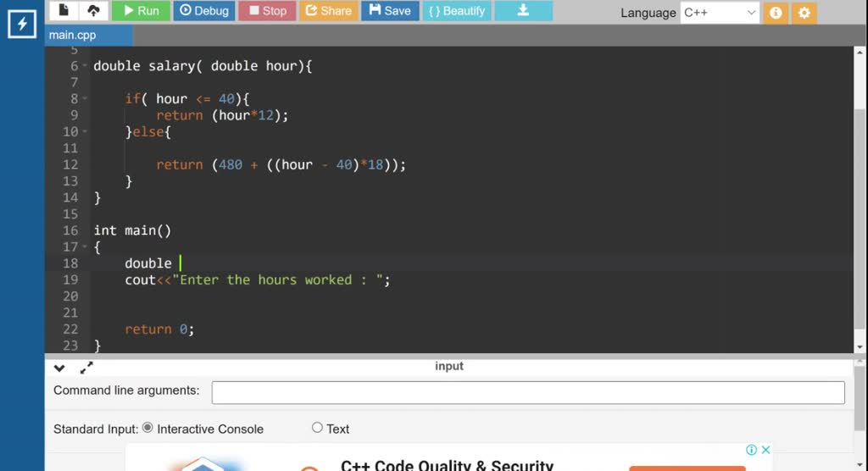Click 'double salary( double hour){' declaration
Screen dimensions: 868x471
pyautogui.click(x=203, y=66)
